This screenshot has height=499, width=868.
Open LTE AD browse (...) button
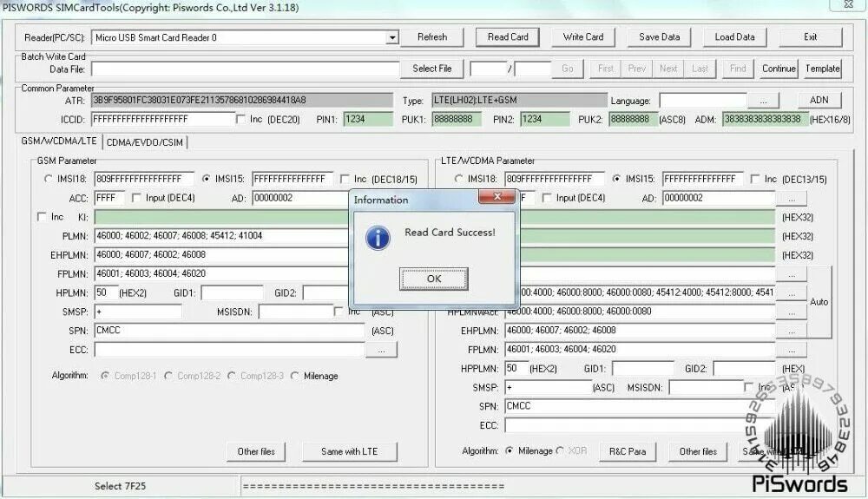(x=792, y=198)
